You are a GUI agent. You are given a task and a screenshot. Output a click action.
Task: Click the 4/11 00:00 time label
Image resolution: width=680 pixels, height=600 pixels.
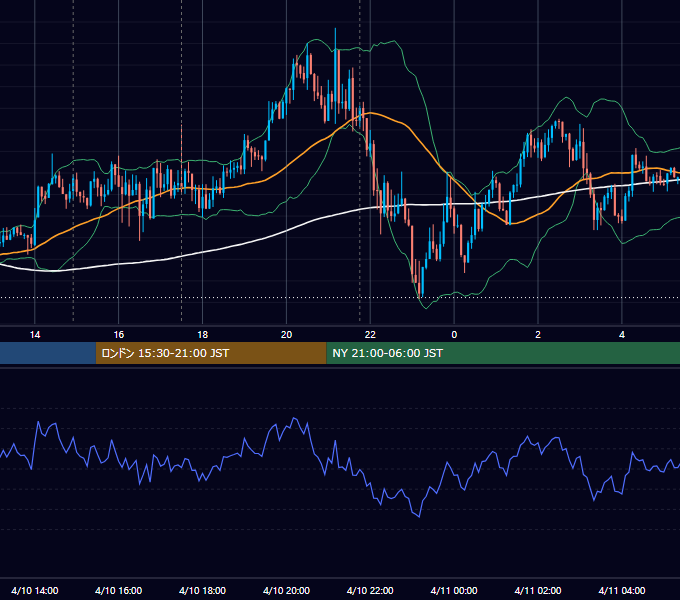[454, 590]
